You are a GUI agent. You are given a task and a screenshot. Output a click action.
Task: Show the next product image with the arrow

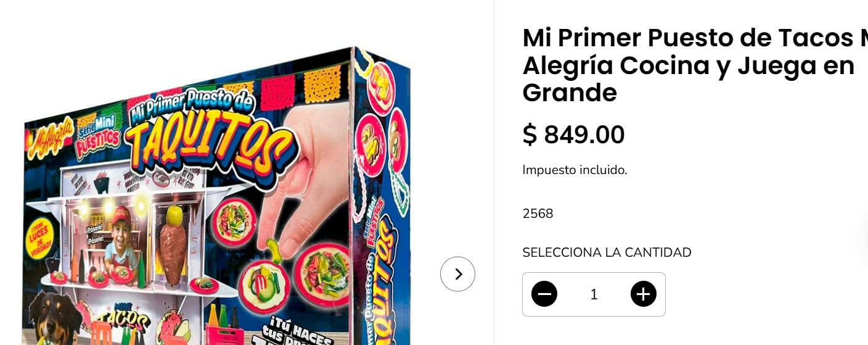coord(457,274)
